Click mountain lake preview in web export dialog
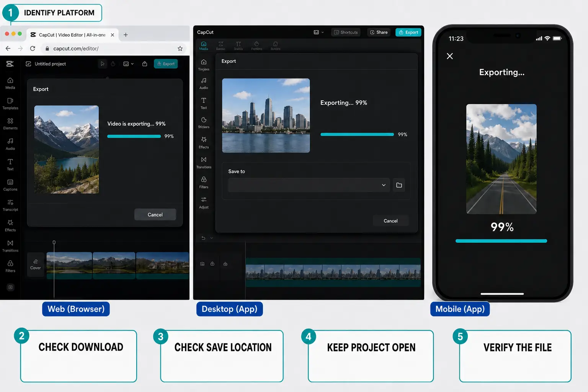Image resolution: width=588 pixels, height=392 pixels. tap(67, 149)
